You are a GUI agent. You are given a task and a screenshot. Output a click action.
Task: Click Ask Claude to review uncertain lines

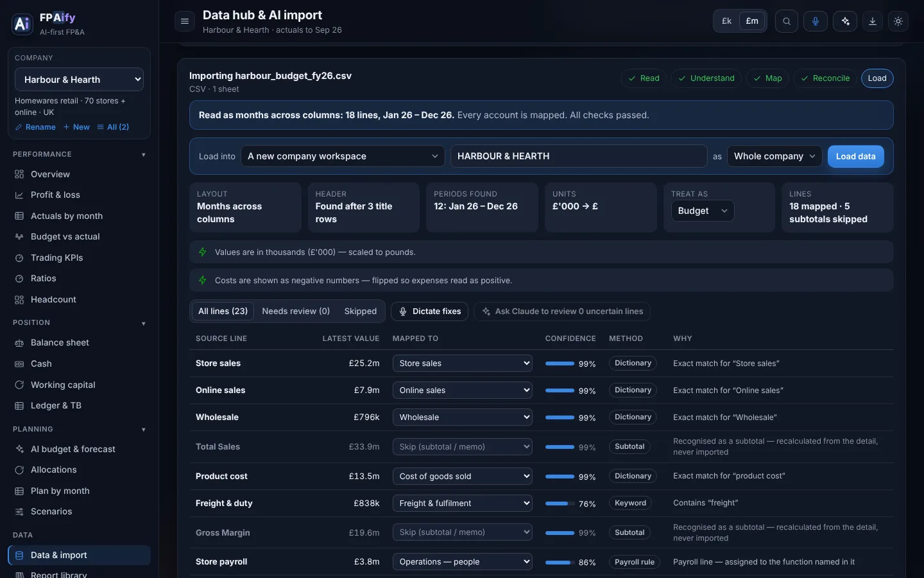pos(562,311)
